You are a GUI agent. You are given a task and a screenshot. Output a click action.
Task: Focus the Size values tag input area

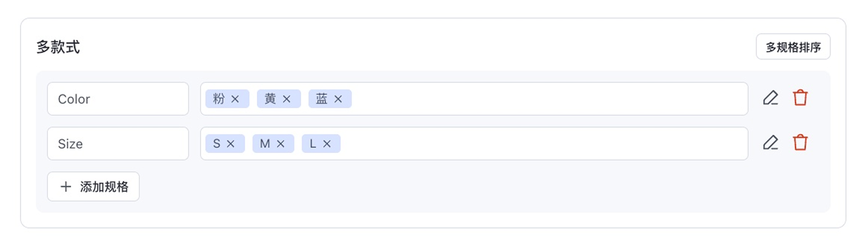click(541, 144)
